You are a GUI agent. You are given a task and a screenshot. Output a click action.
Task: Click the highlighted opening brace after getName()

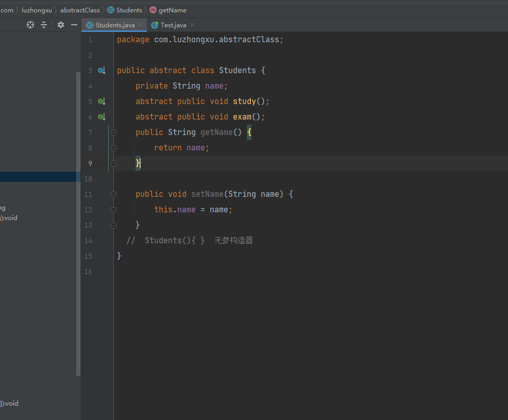[249, 132]
